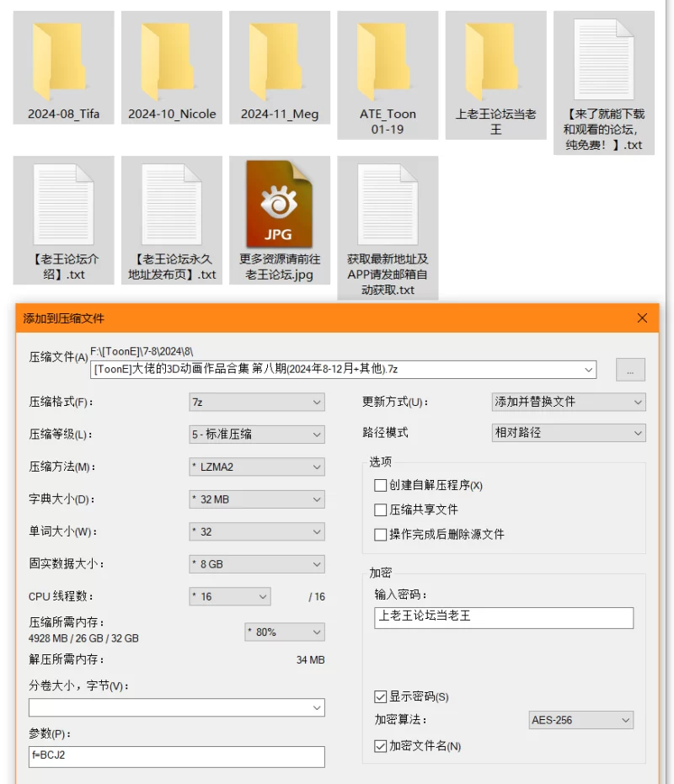Select the 2024-10_Nicole folder icon
Viewport: 674px width, 784px height.
tap(168, 62)
